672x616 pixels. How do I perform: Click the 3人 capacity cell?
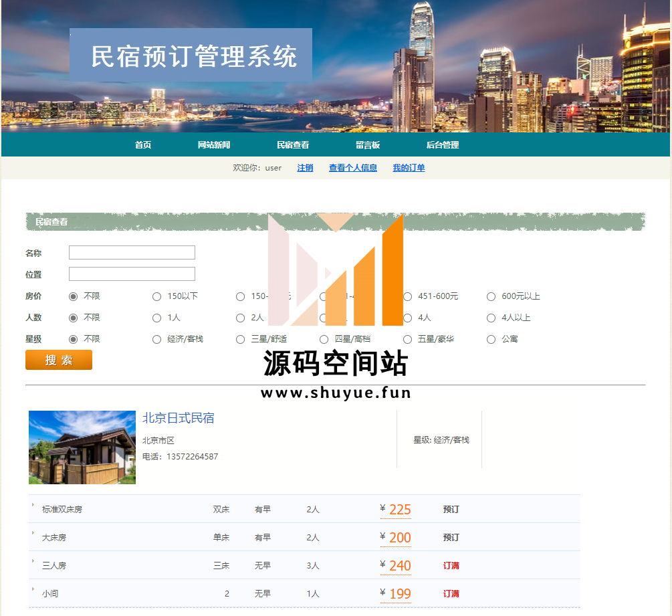[313, 566]
